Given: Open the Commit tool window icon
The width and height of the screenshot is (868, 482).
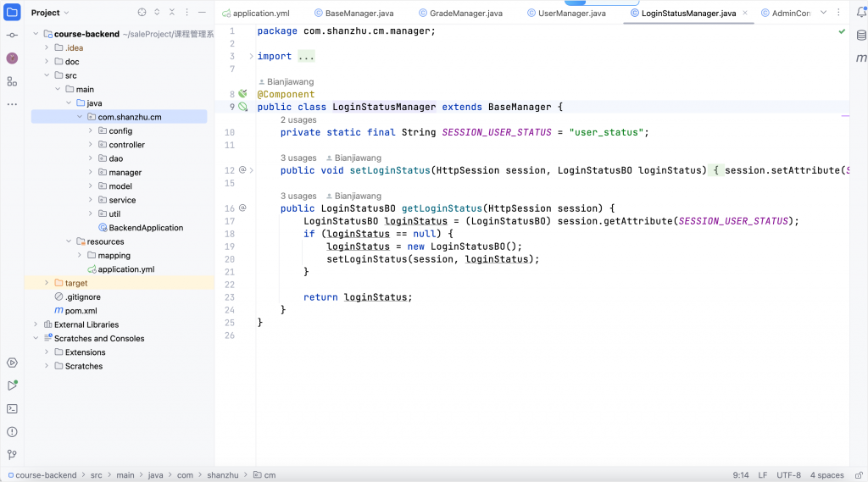Looking at the screenshot, I should [x=12, y=35].
